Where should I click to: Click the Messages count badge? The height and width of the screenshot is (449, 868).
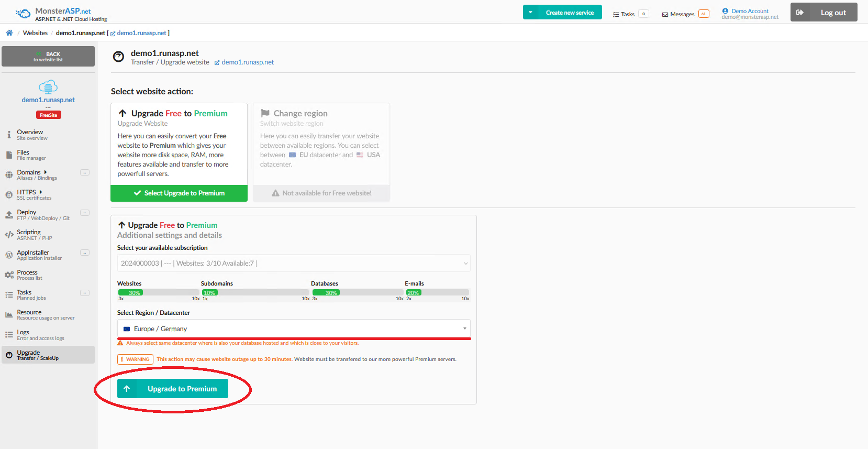(704, 14)
